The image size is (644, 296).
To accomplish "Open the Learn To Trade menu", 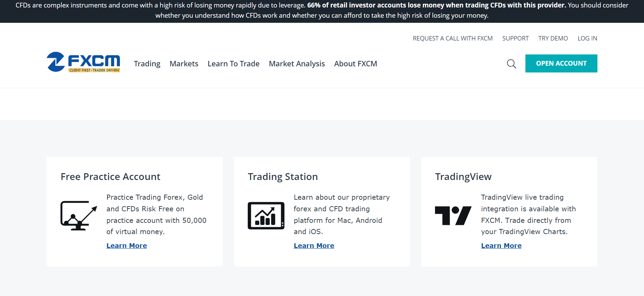I will click(233, 64).
